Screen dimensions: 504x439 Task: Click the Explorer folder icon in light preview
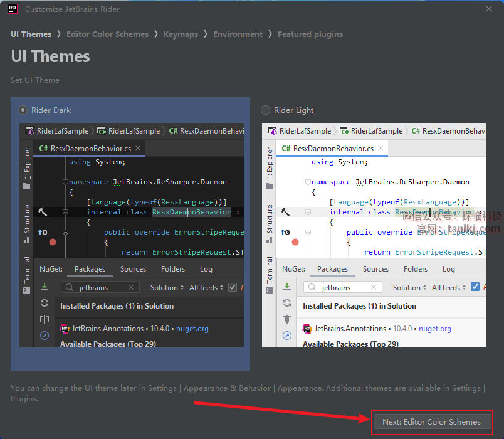pyautogui.click(x=270, y=186)
